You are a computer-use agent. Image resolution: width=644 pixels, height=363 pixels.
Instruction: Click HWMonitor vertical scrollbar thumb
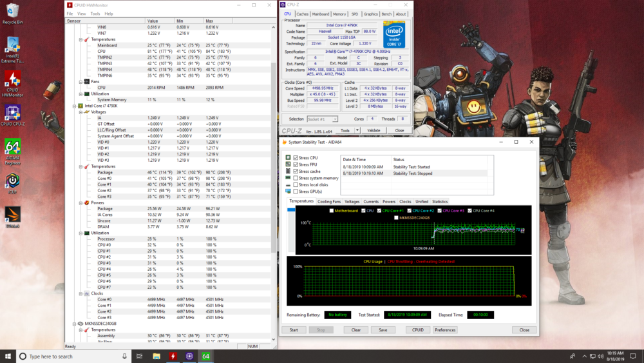[x=274, y=157]
